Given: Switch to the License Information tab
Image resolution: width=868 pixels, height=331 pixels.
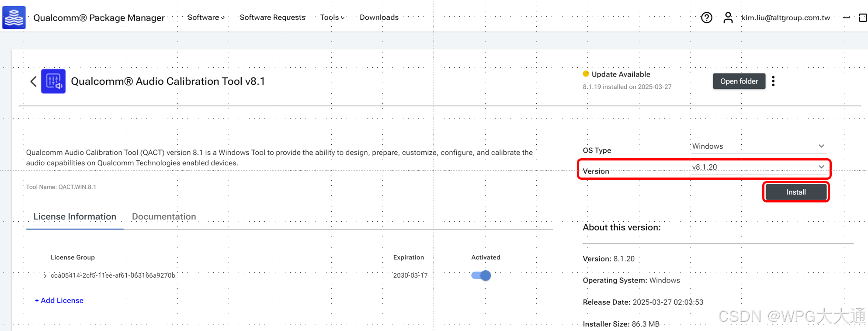Looking at the screenshot, I should (x=75, y=216).
